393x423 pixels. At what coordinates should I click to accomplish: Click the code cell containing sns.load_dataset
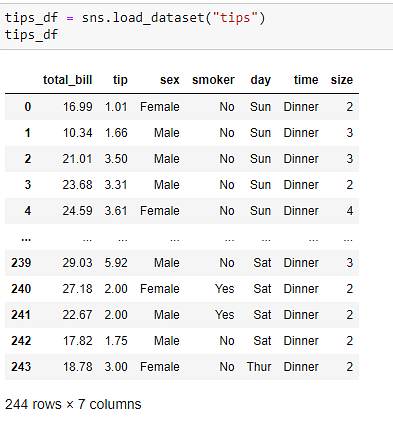pos(196,27)
